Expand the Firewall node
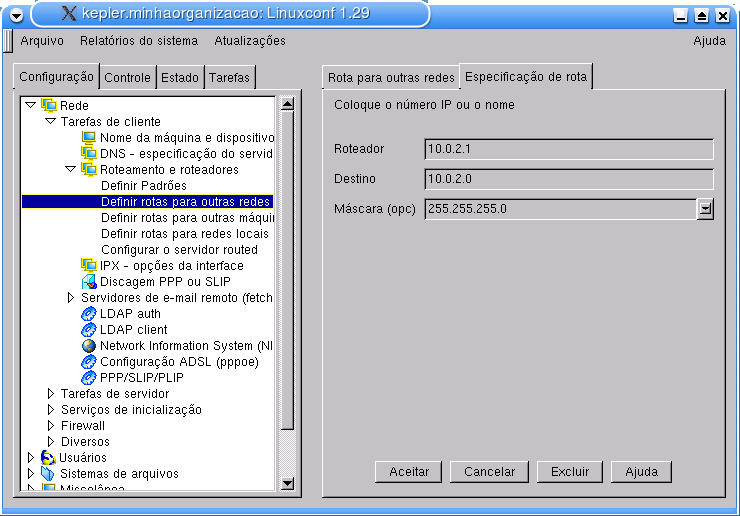The image size is (740, 516). (x=50, y=425)
